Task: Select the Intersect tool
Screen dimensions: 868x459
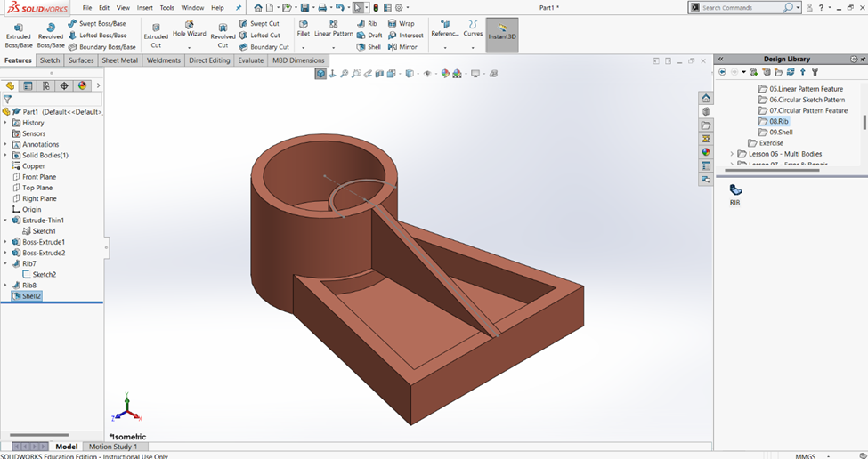Action: coord(406,35)
